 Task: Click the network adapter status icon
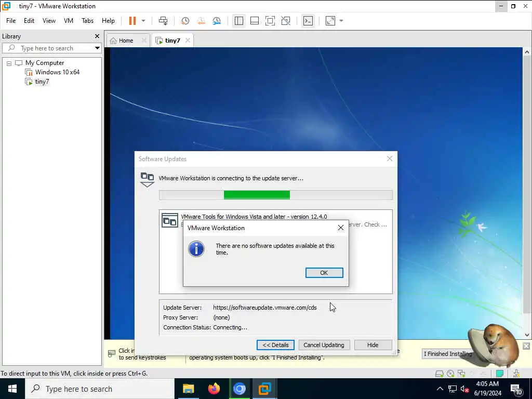tap(461, 374)
